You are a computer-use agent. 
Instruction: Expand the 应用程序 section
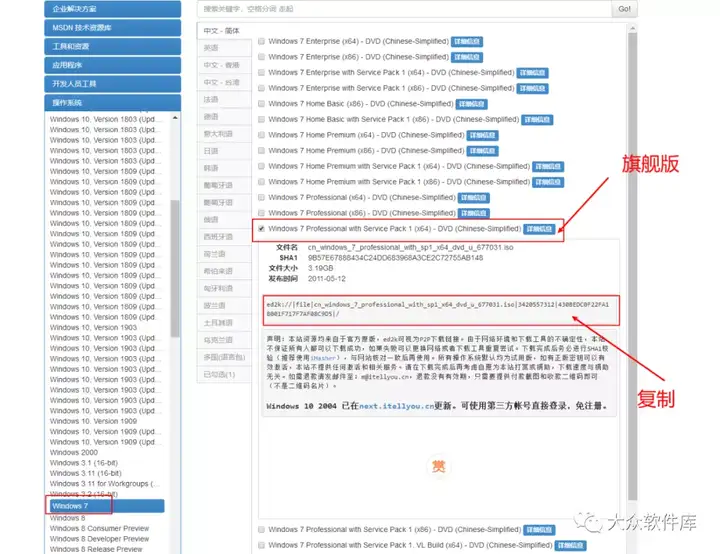(x=112, y=65)
